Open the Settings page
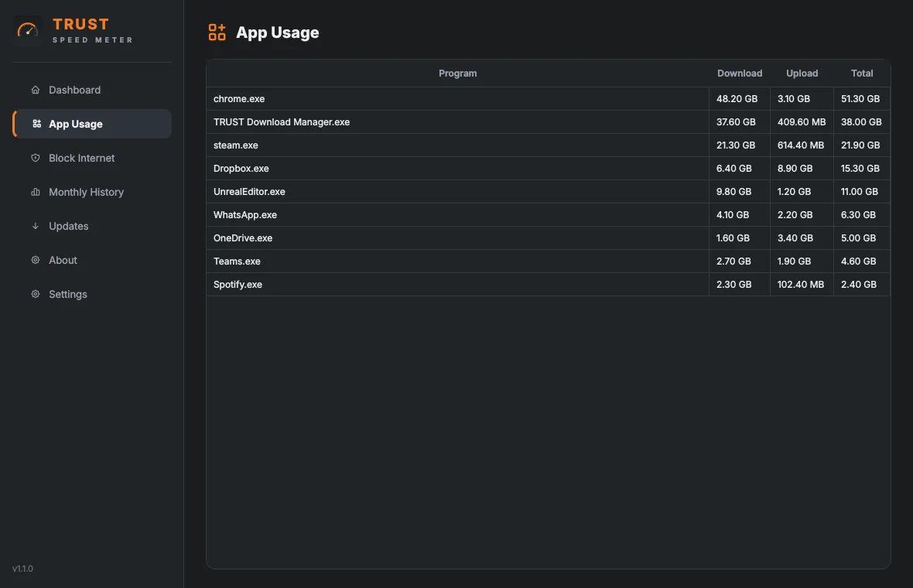This screenshot has height=588, width=913. pyautogui.click(x=92, y=294)
